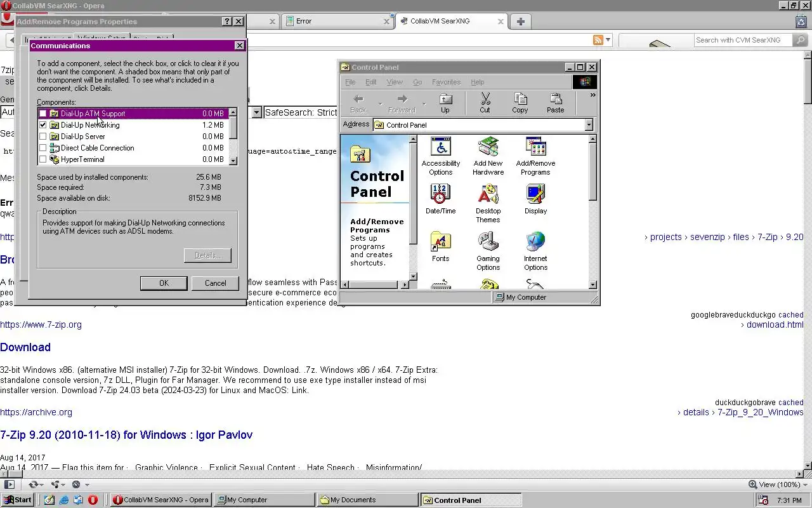Click OK in the Communications dialog
Image resolution: width=812 pixels, height=508 pixels.
(x=164, y=283)
